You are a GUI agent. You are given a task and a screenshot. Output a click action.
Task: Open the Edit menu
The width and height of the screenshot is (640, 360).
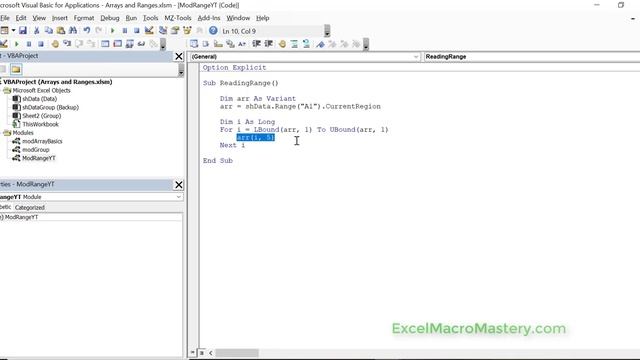pyautogui.click(x=21, y=18)
